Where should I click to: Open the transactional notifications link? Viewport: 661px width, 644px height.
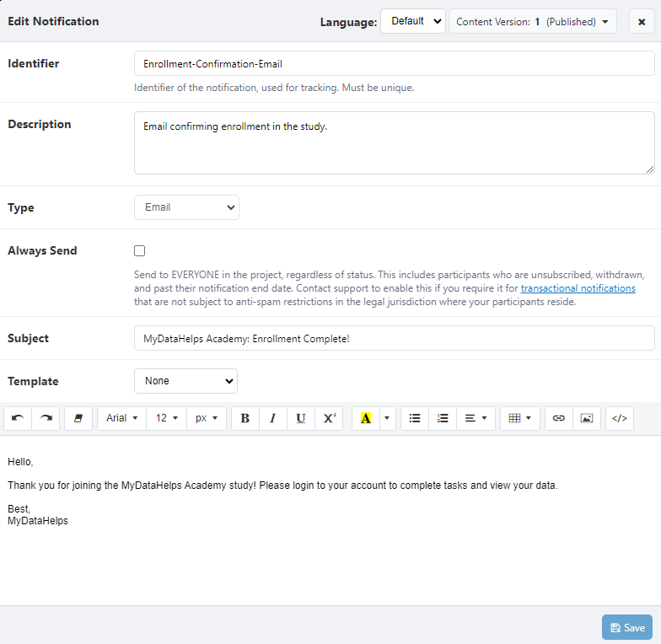coord(578,288)
